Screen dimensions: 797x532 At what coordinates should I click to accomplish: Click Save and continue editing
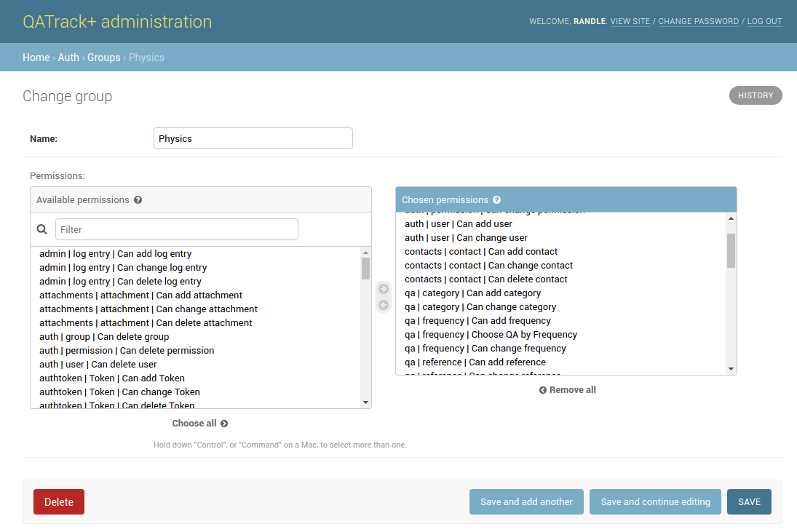pos(655,502)
